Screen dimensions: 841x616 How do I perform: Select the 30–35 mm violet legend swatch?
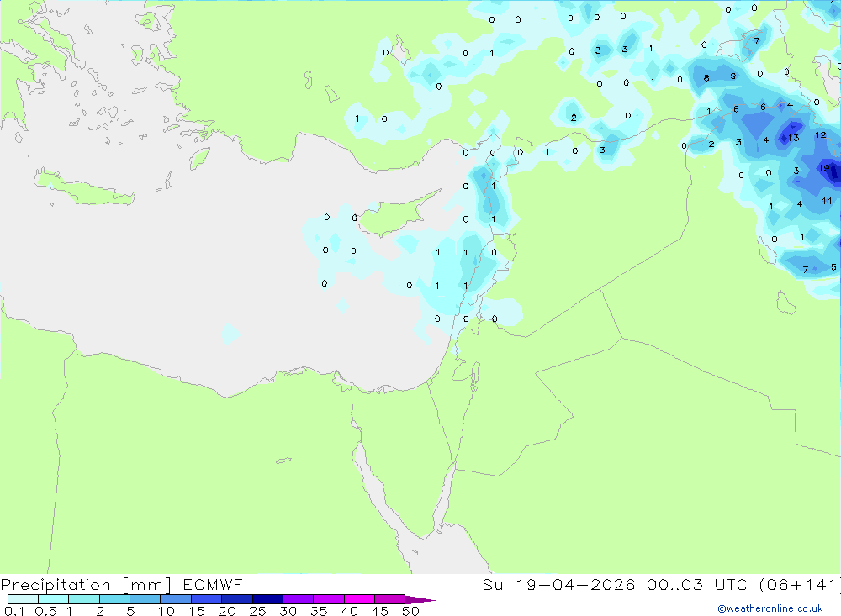pos(298,599)
